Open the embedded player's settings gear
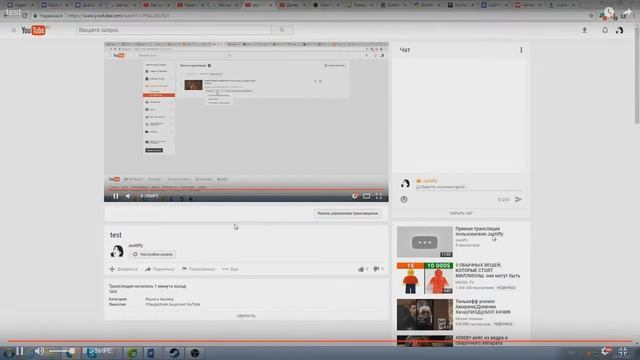Image resolution: width=640 pixels, height=360 pixels. pos(355,196)
